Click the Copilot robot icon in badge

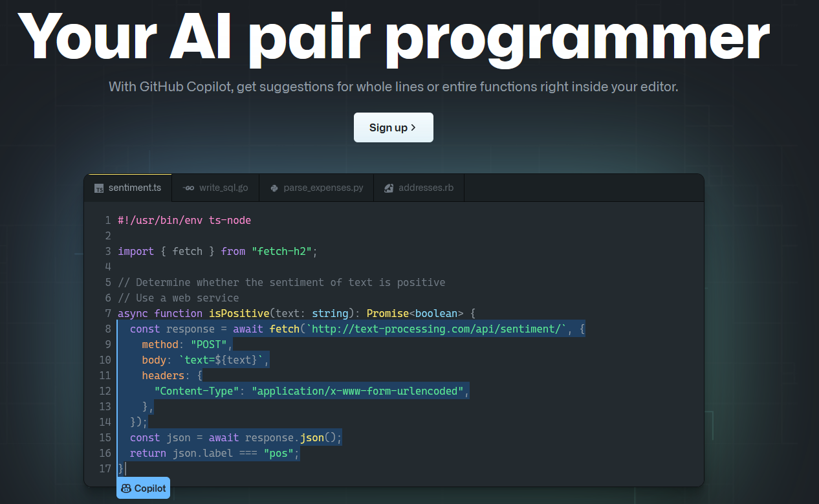coord(126,488)
